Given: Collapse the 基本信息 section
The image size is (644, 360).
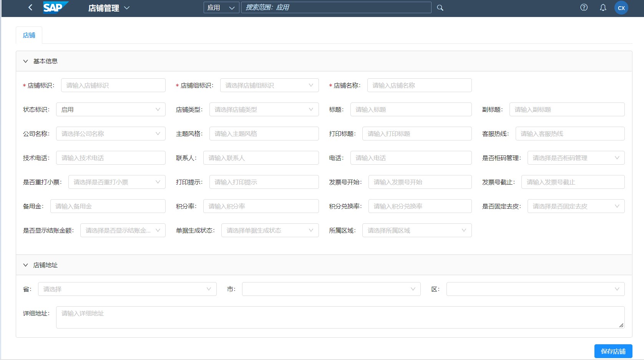Looking at the screenshot, I should (25, 61).
